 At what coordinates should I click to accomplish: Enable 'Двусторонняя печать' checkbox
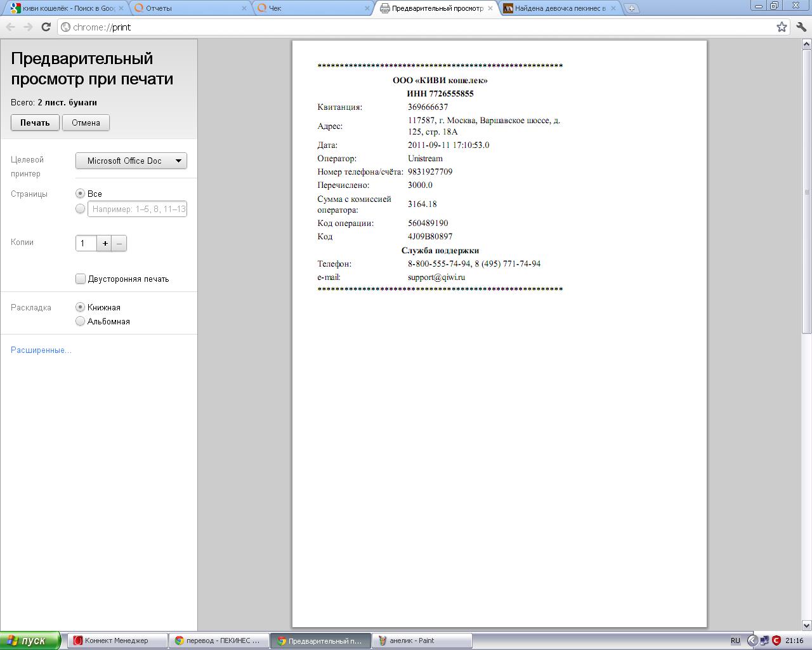[x=81, y=279]
